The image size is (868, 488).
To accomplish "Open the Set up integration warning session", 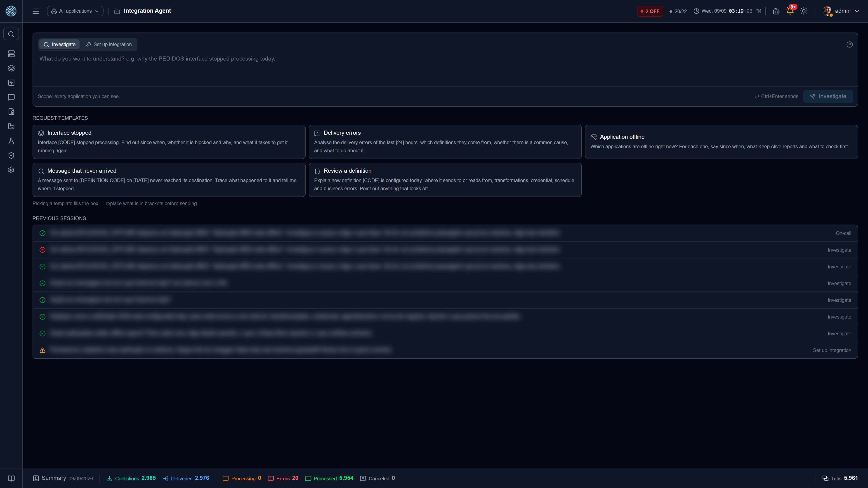I will (445, 350).
